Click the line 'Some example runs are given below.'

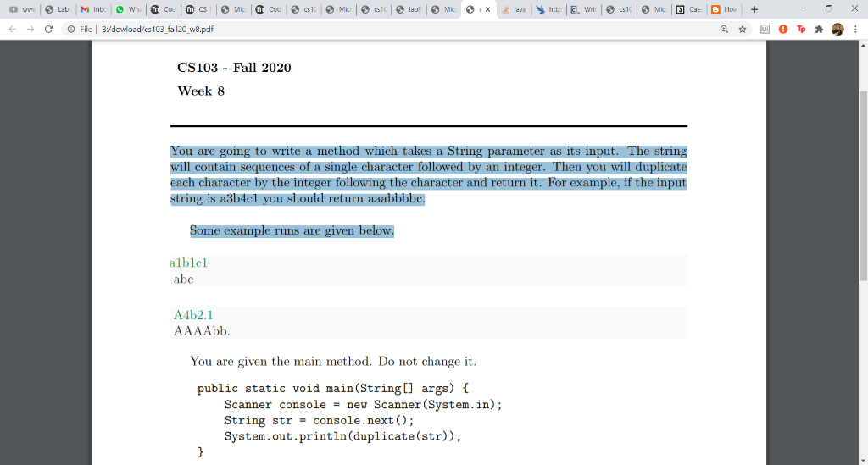pyautogui.click(x=292, y=230)
